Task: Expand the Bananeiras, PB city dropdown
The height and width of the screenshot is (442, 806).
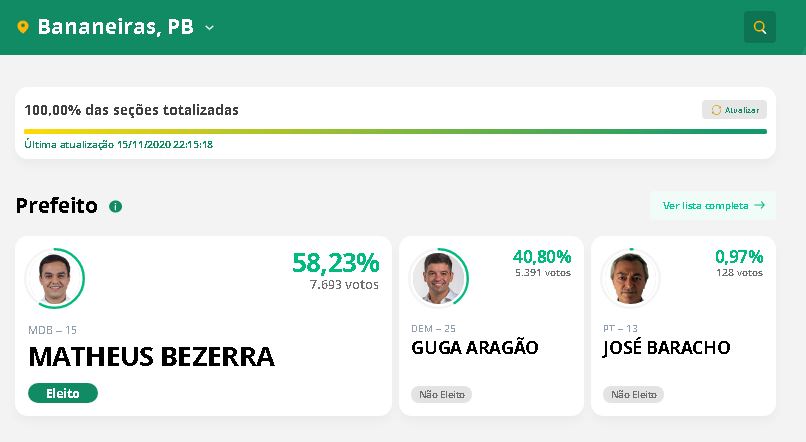Action: [209, 28]
